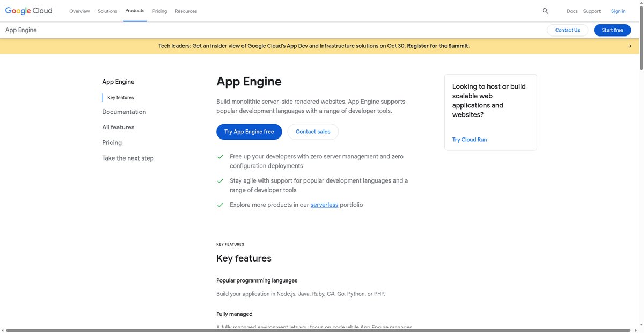Viewport: 644px width, 333px height.
Task: Open the Solutions menu
Action: (x=107, y=11)
